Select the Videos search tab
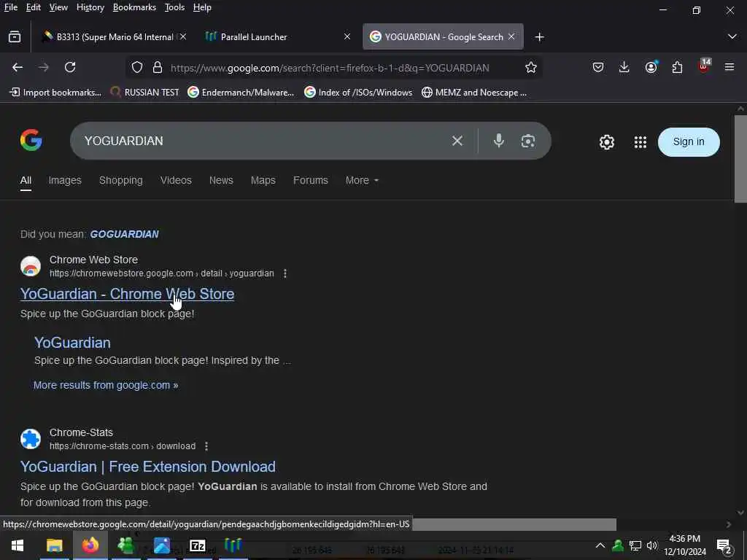The height and width of the screenshot is (560, 747). [x=176, y=181]
